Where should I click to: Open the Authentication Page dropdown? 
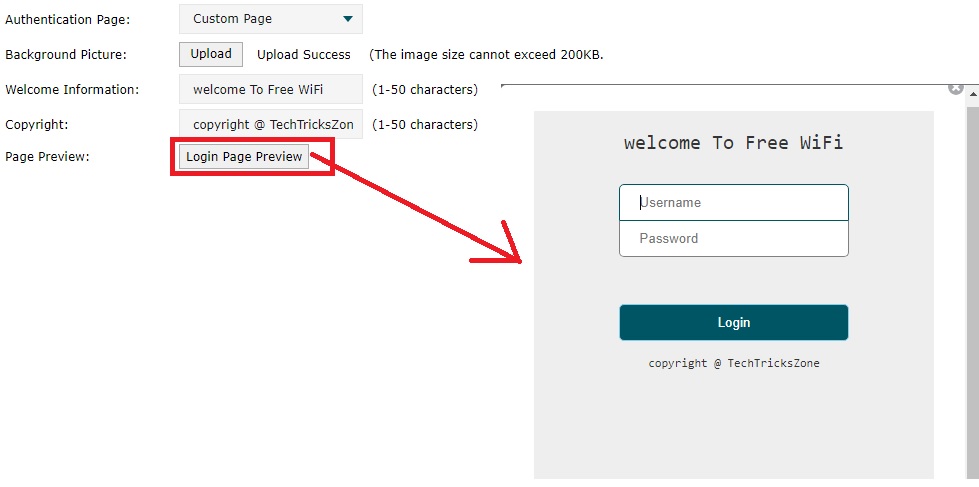coord(271,19)
